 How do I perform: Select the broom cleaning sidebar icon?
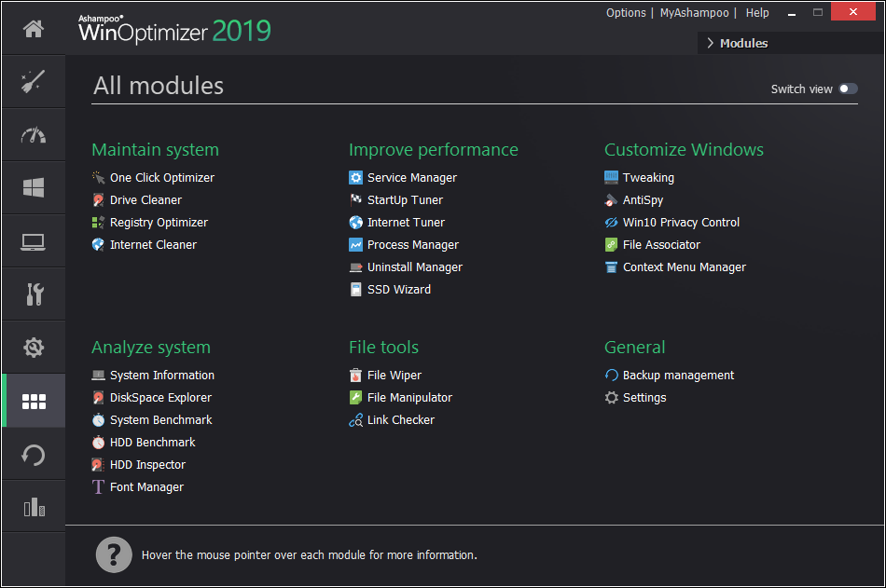pos(34,81)
